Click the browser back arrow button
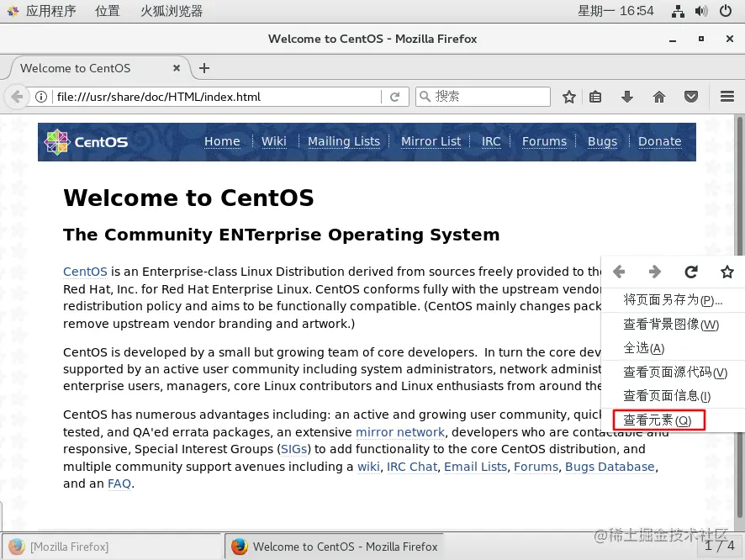Screen dimensions: 745x560 tap(16, 97)
